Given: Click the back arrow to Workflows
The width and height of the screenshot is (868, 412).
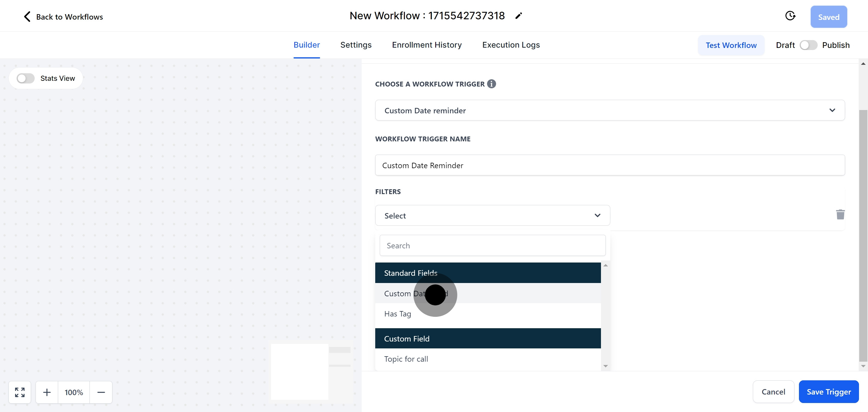Looking at the screenshot, I should coord(27,16).
